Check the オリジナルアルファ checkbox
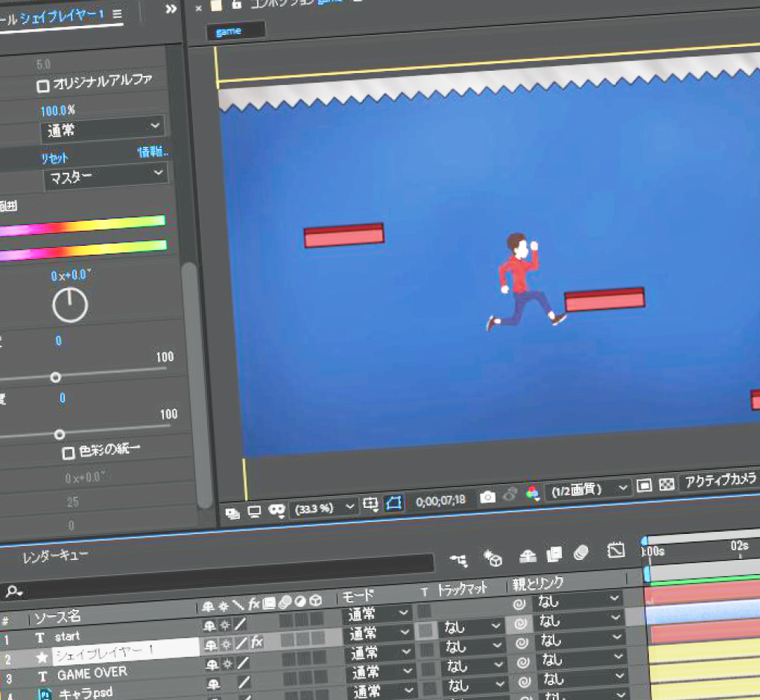The width and height of the screenshot is (760, 700). pyautogui.click(x=42, y=86)
